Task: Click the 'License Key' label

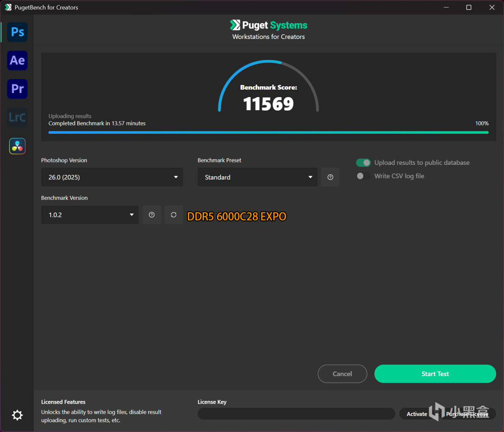Action: tap(212, 402)
